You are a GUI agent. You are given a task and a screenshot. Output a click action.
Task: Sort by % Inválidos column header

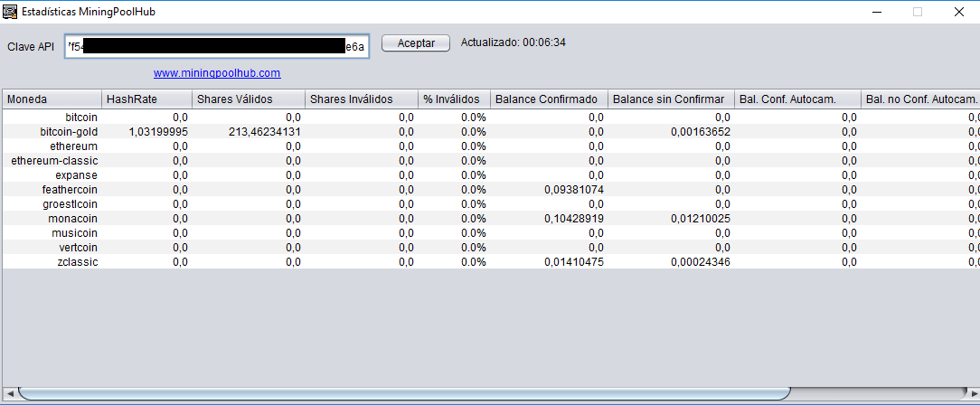(455, 99)
